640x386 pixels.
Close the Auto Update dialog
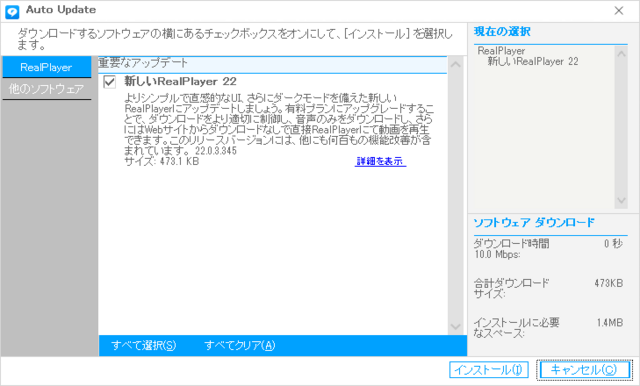[619, 11]
